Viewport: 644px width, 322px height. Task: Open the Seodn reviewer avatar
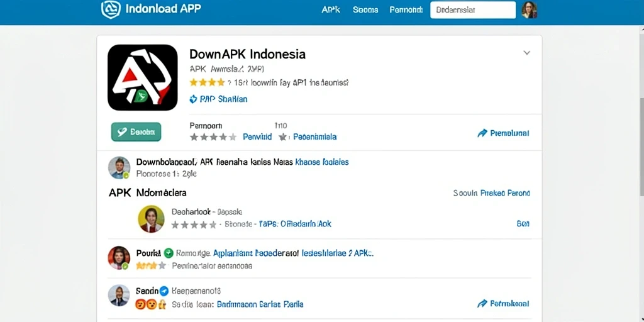click(x=119, y=296)
